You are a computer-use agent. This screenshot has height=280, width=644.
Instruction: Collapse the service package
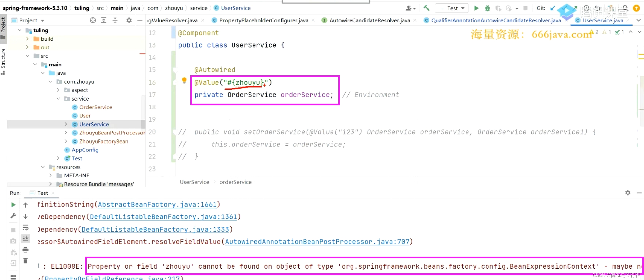(x=58, y=99)
